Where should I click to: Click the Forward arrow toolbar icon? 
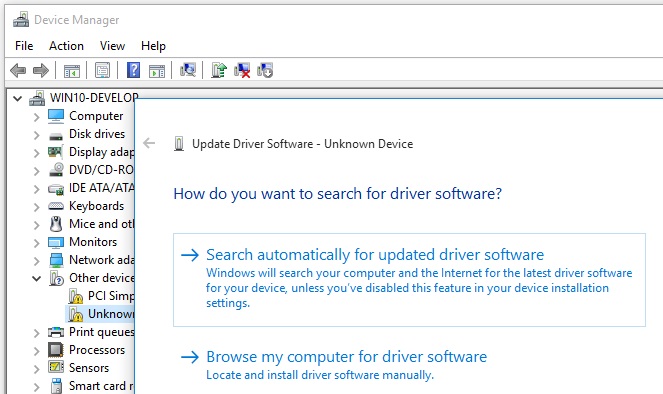(x=41, y=70)
